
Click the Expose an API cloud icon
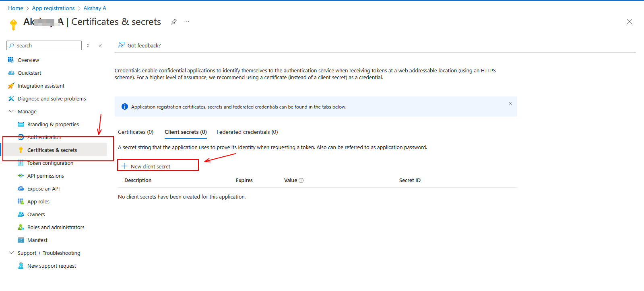21,189
